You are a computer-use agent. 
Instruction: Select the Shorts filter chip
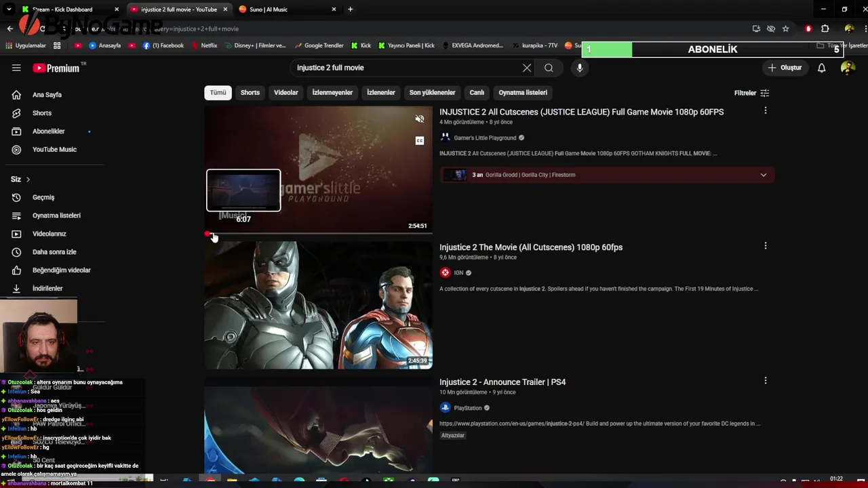click(250, 93)
